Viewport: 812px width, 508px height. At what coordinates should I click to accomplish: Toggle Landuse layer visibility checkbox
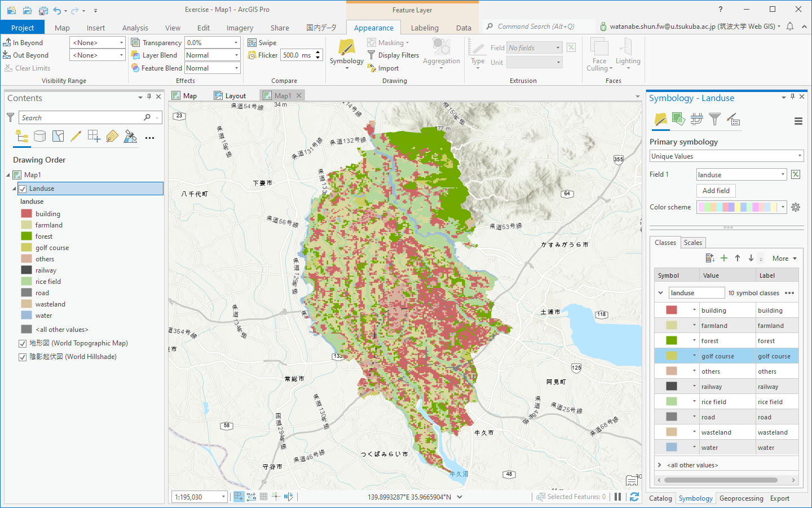pos(23,189)
